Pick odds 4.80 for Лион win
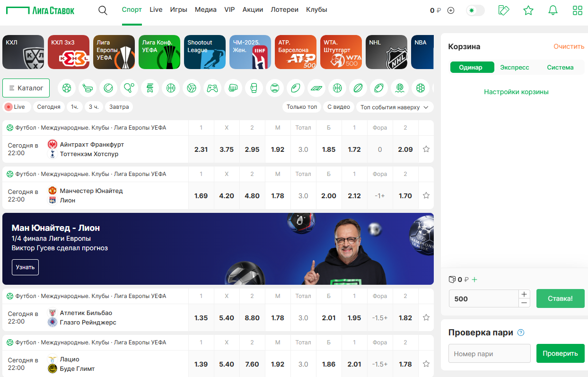The height and width of the screenshot is (377, 588). (x=252, y=196)
